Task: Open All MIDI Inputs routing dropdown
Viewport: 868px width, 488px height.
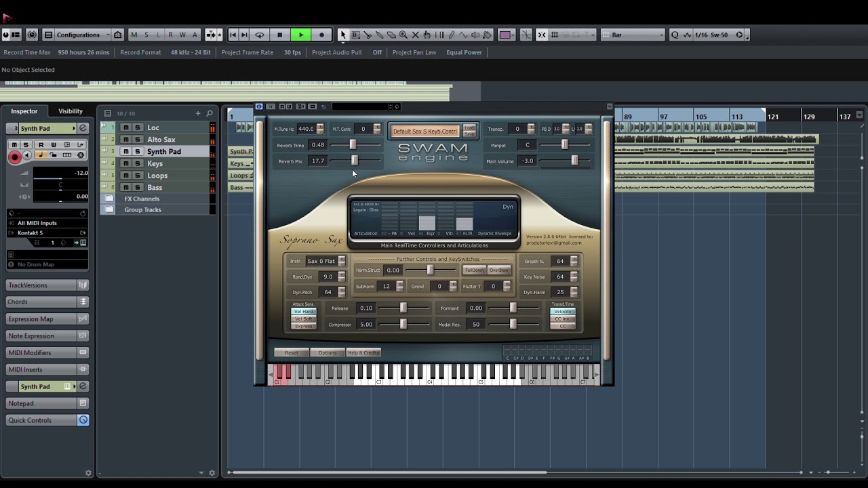Action: [47, 223]
